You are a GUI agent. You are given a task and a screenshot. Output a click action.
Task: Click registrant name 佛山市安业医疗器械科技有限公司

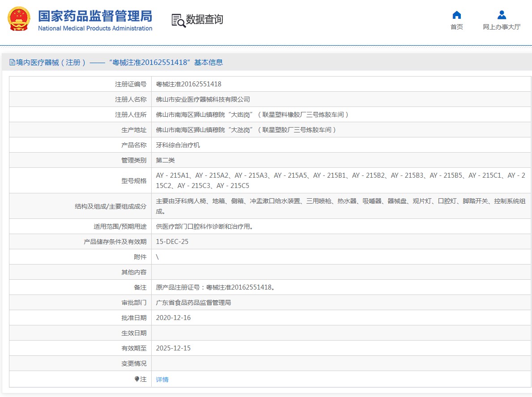click(x=203, y=99)
